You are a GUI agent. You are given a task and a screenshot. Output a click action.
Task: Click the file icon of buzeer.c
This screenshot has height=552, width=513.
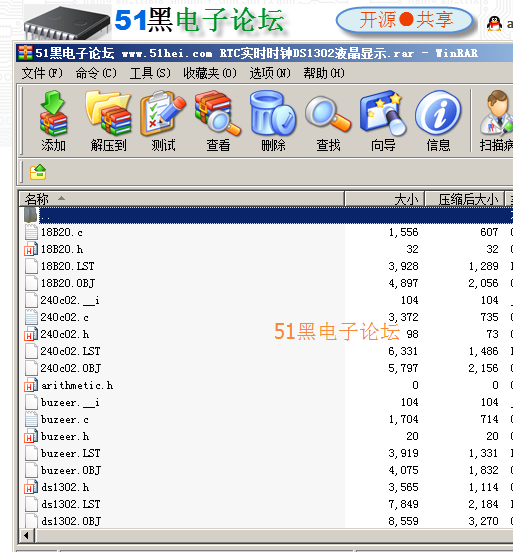coord(31,419)
